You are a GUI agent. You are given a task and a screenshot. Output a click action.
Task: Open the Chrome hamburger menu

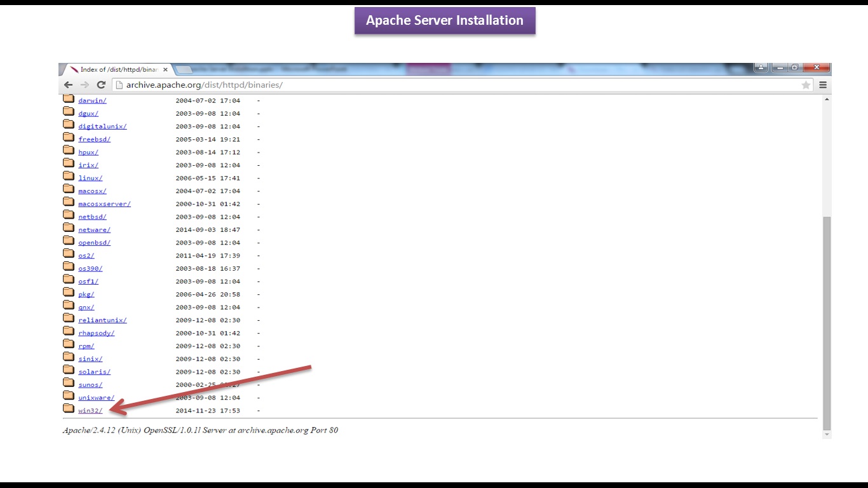point(823,85)
